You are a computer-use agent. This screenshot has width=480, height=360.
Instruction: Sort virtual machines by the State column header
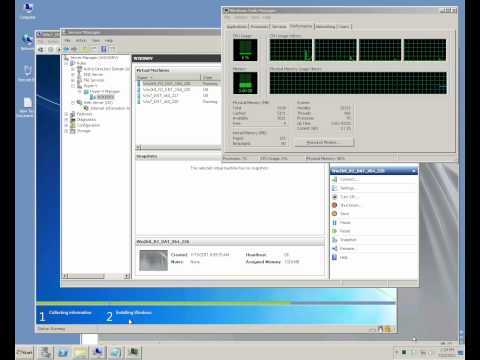pos(211,77)
